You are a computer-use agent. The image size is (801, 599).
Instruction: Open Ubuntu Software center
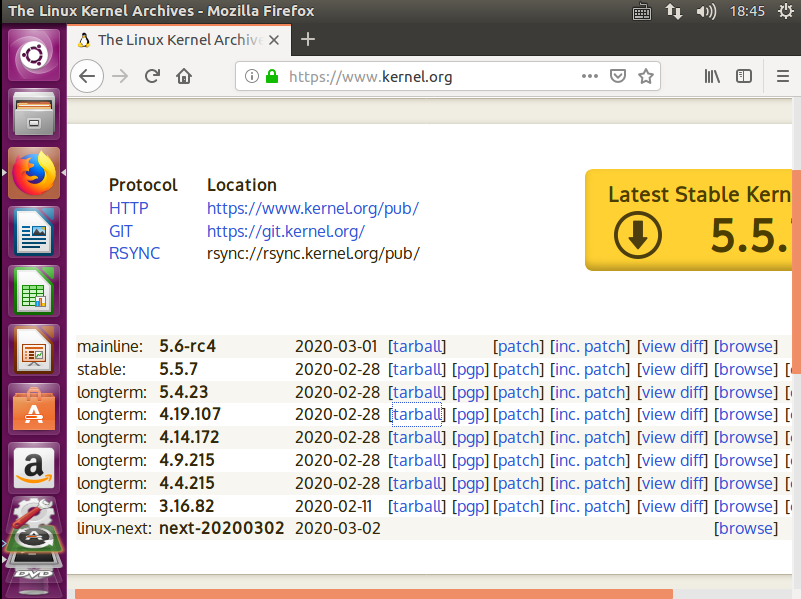click(x=34, y=410)
